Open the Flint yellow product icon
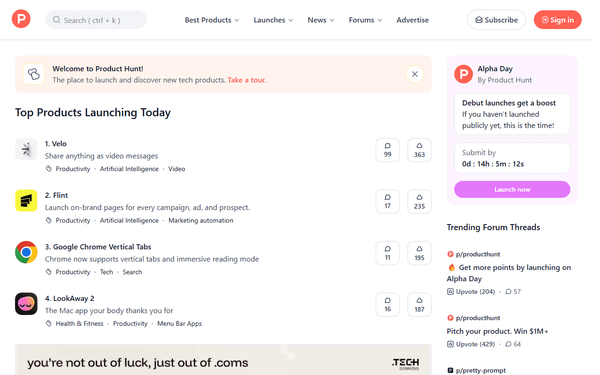The height and width of the screenshot is (375, 600). (x=26, y=201)
